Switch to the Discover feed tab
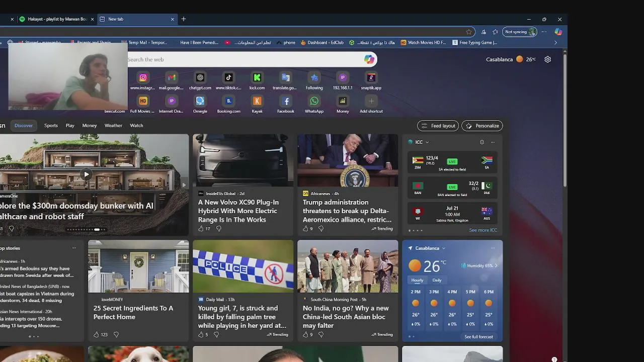 (x=24, y=126)
